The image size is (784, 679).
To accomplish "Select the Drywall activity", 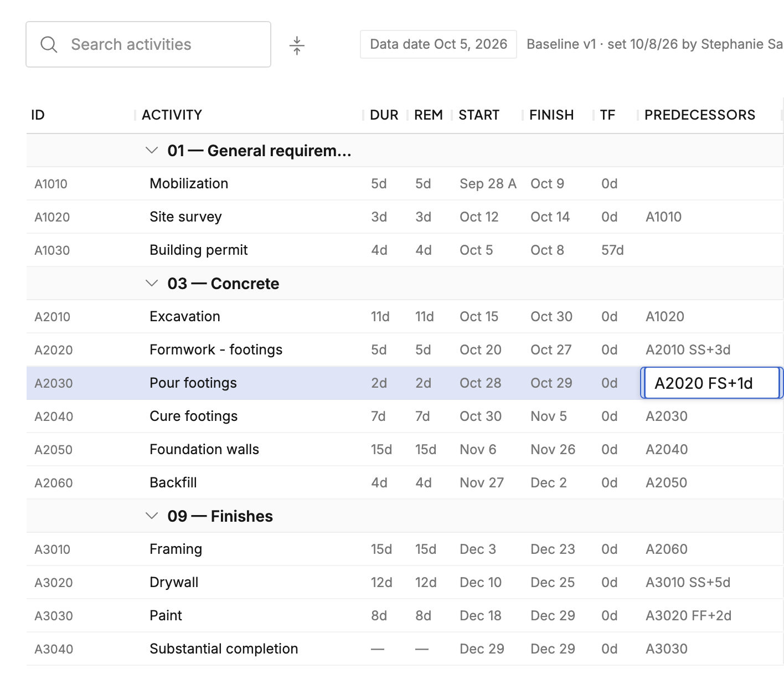I will click(174, 582).
